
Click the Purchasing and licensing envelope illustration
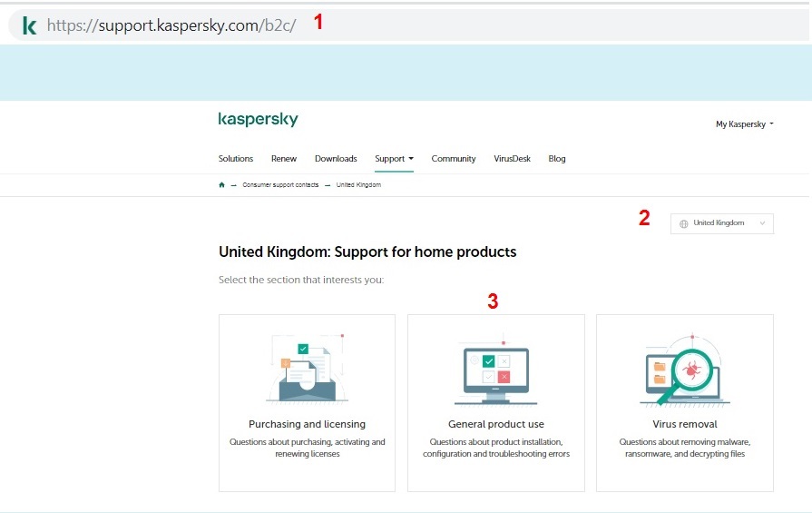pos(307,369)
